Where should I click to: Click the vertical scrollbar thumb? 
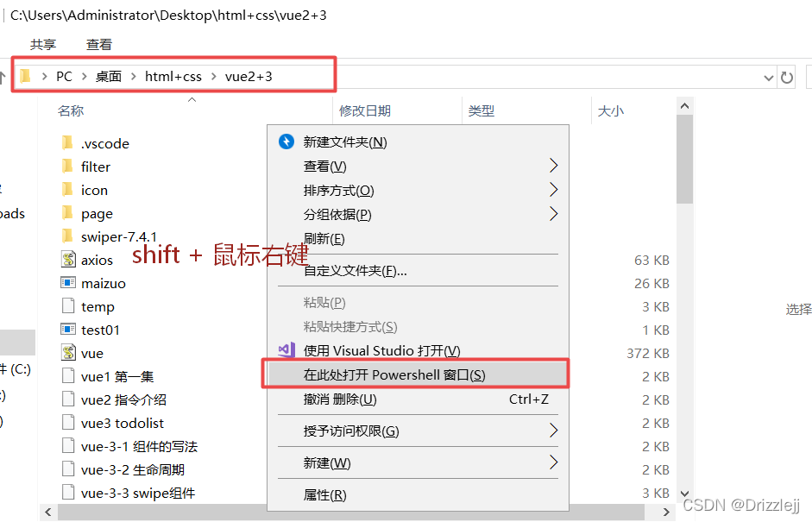click(684, 159)
